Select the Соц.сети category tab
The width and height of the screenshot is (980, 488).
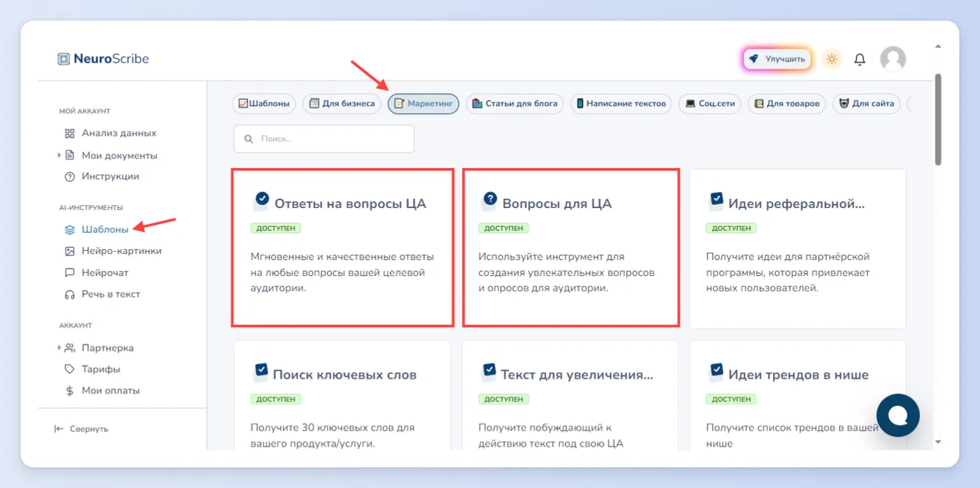pyautogui.click(x=710, y=104)
